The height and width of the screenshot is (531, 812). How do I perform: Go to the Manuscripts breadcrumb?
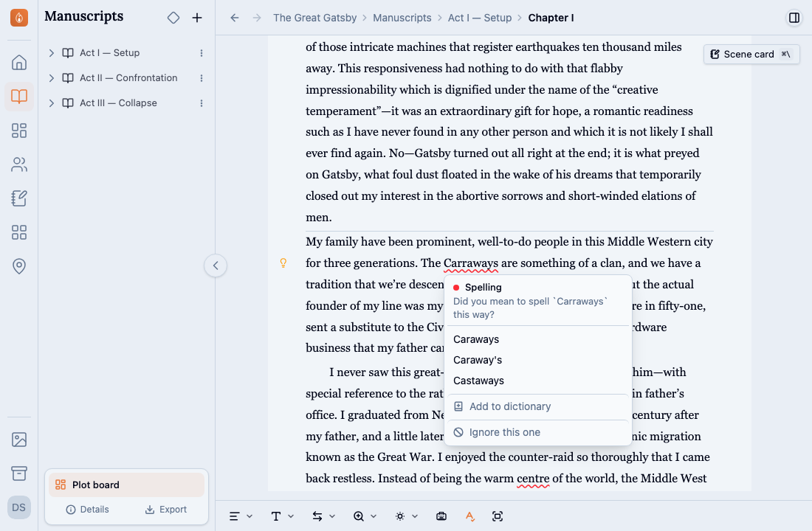(402, 18)
